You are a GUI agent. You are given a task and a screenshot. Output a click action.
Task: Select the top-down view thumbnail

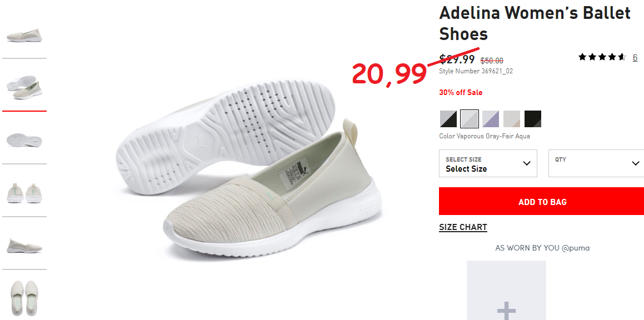pyautogui.click(x=24, y=297)
